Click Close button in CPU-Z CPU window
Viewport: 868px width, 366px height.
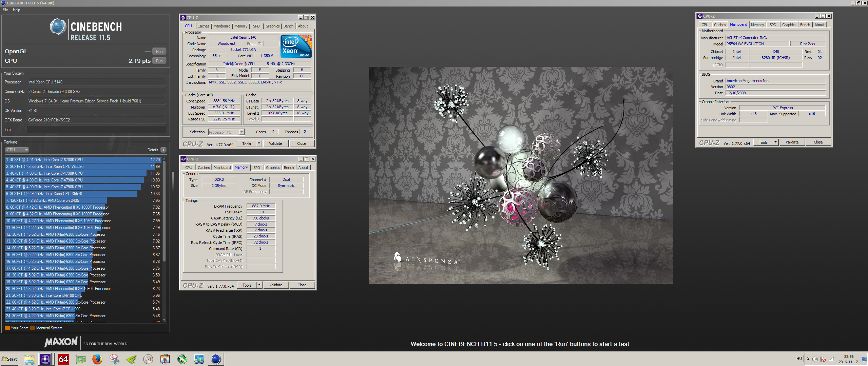[x=302, y=143]
